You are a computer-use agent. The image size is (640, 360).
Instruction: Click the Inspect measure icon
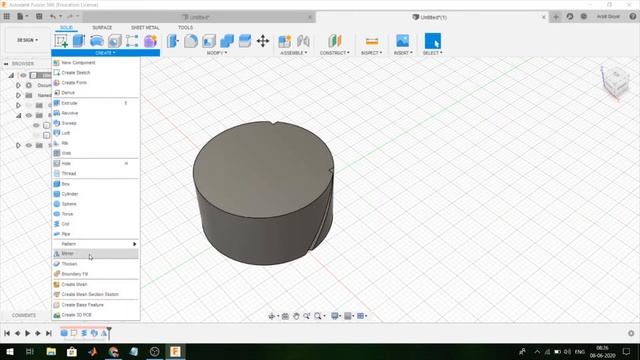point(372,41)
